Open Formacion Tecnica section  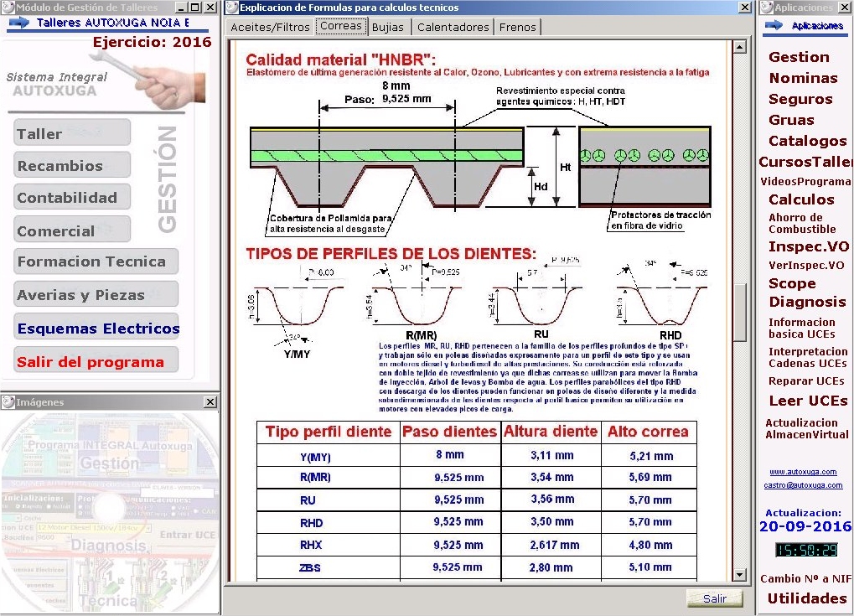(96, 261)
